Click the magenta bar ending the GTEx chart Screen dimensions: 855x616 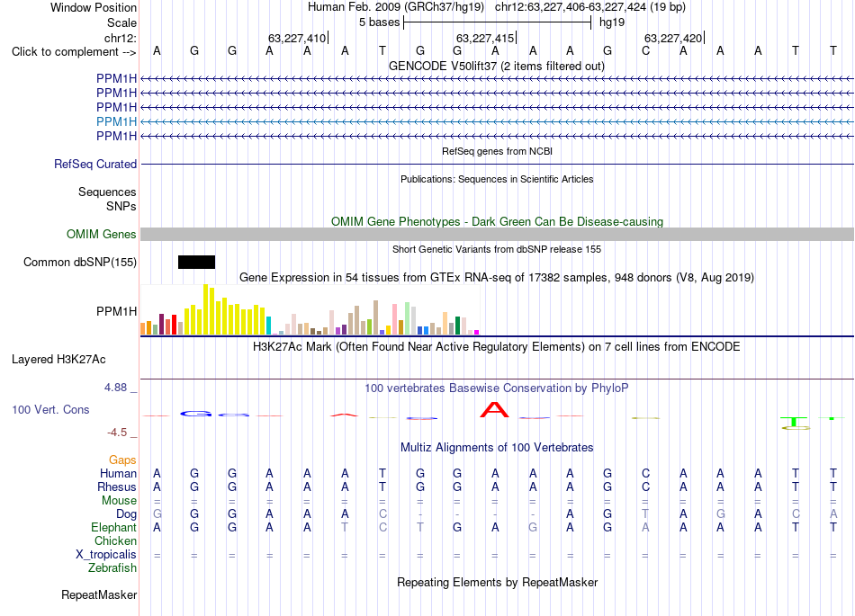(477, 332)
